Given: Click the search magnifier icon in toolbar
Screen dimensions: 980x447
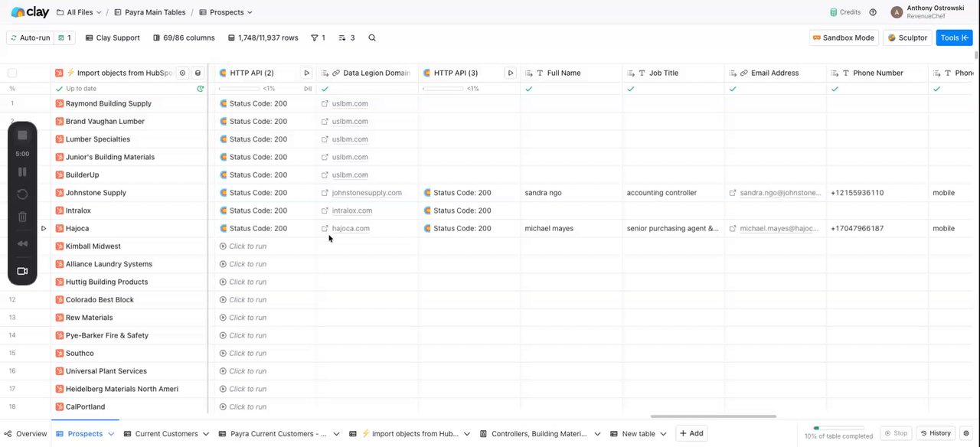Looking at the screenshot, I should [x=372, y=38].
